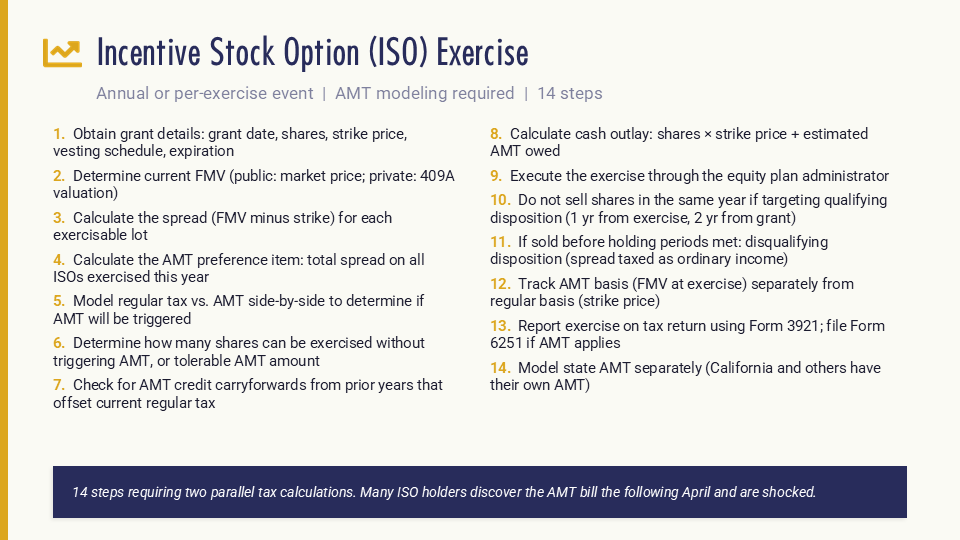Click step 12 about tracking AMT basis
This screenshot has height=540, width=960.
click(x=672, y=292)
